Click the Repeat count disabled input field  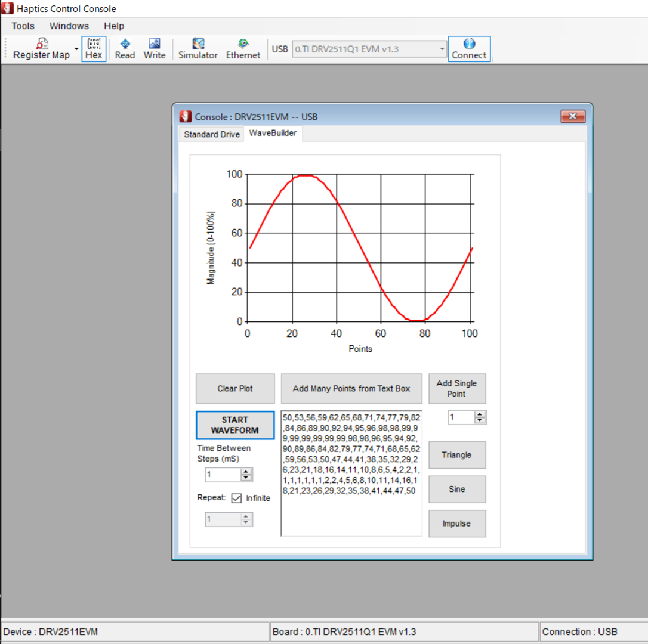[x=223, y=519]
